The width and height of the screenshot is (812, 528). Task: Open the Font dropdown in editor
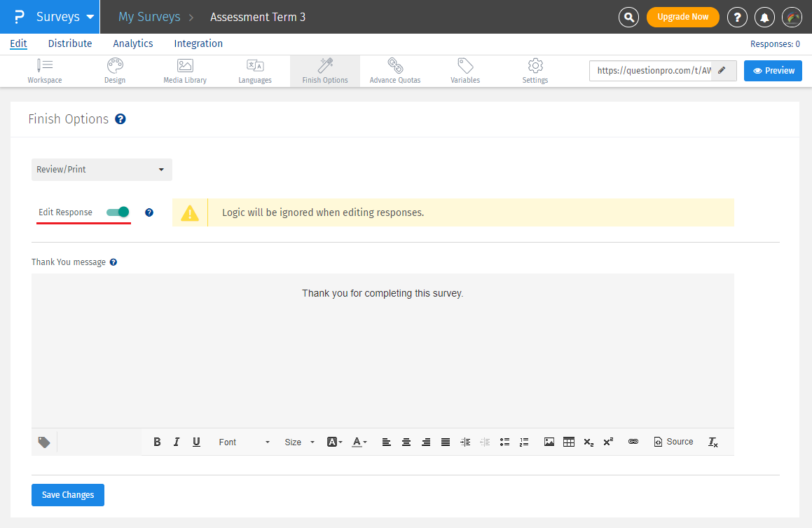(244, 442)
